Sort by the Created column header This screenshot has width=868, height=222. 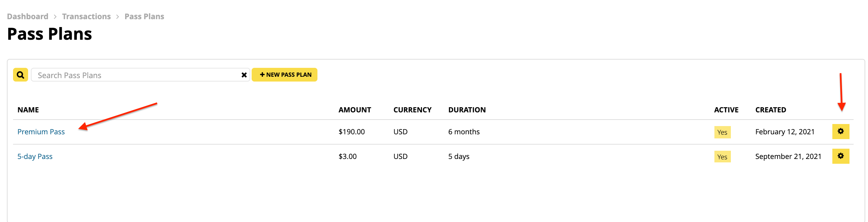(771, 110)
